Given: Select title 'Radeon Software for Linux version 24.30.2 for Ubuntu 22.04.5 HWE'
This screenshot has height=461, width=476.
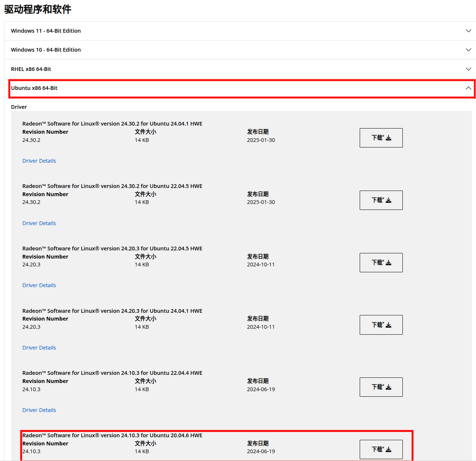Looking at the screenshot, I should (112, 186).
